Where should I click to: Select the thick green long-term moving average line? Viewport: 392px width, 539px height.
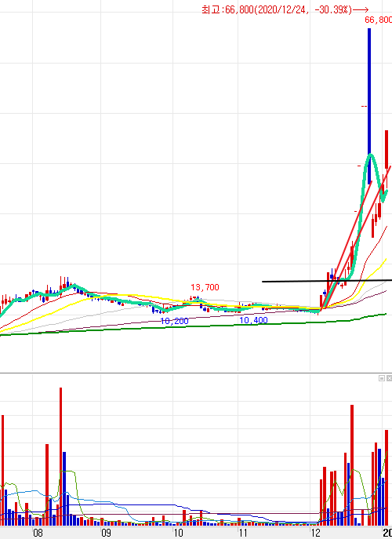click(192, 326)
